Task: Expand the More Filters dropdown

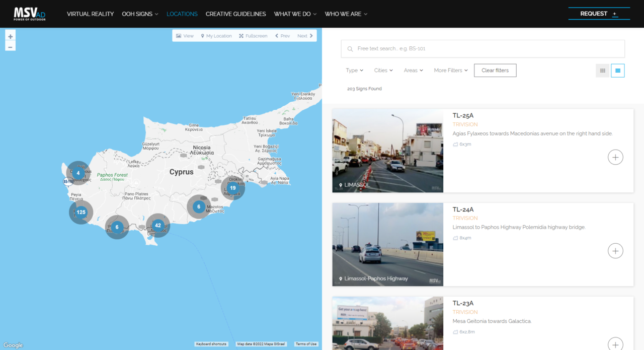Action: pos(451,71)
